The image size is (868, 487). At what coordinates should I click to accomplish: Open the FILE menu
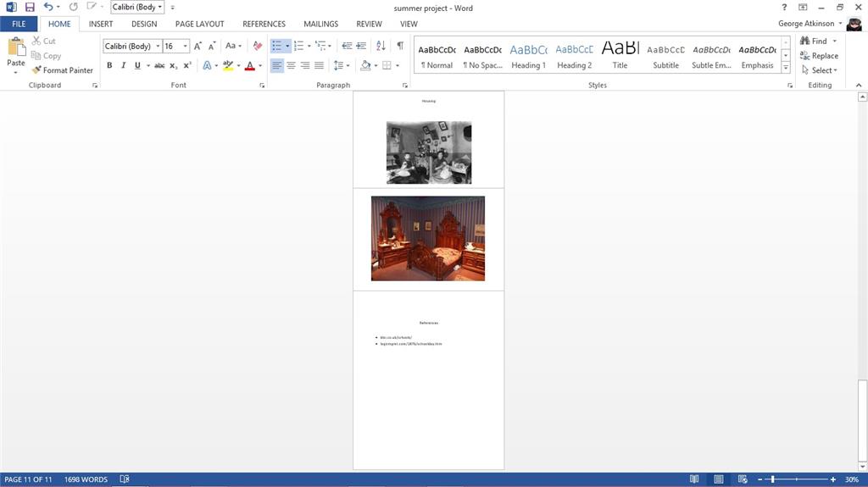(19, 25)
